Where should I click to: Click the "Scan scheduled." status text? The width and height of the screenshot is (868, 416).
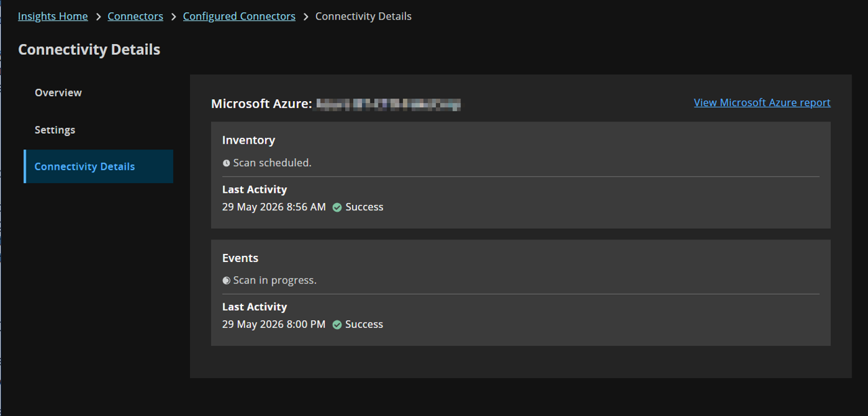click(x=273, y=163)
